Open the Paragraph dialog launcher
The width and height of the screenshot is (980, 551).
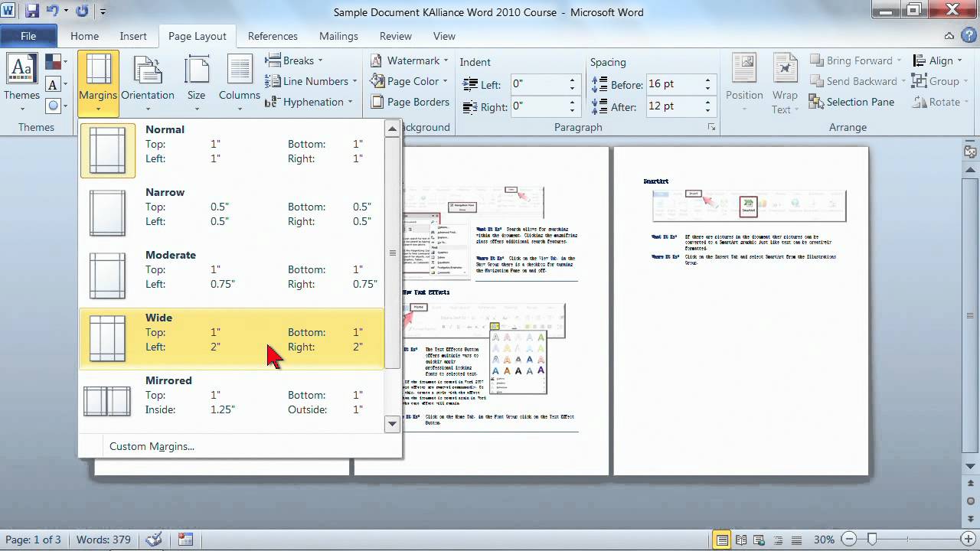pyautogui.click(x=711, y=127)
